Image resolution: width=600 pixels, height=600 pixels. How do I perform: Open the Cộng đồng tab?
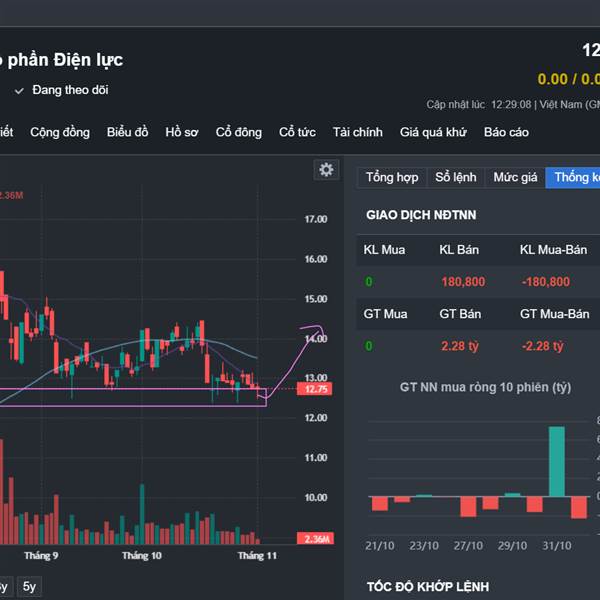coord(60,132)
